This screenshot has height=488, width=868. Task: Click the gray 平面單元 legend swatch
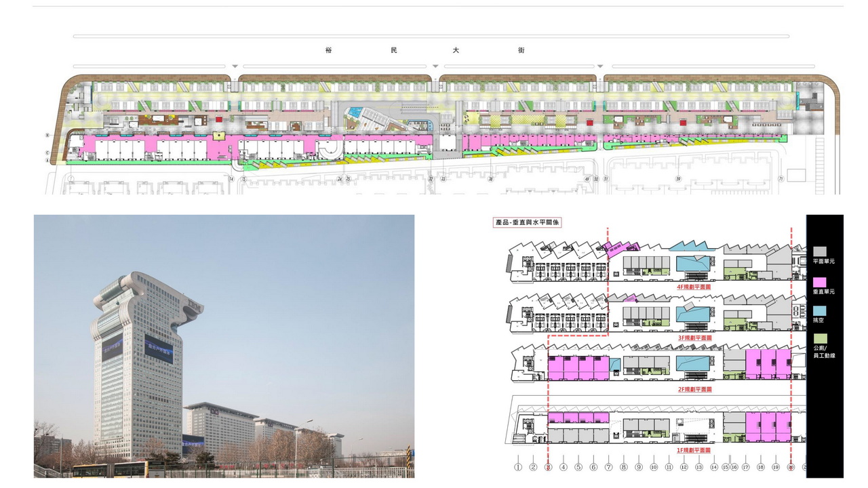tap(819, 251)
